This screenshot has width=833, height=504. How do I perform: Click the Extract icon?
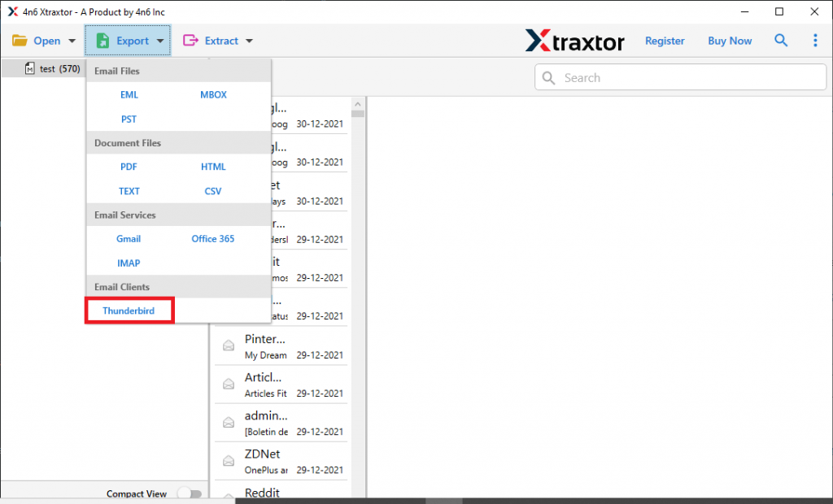(190, 40)
